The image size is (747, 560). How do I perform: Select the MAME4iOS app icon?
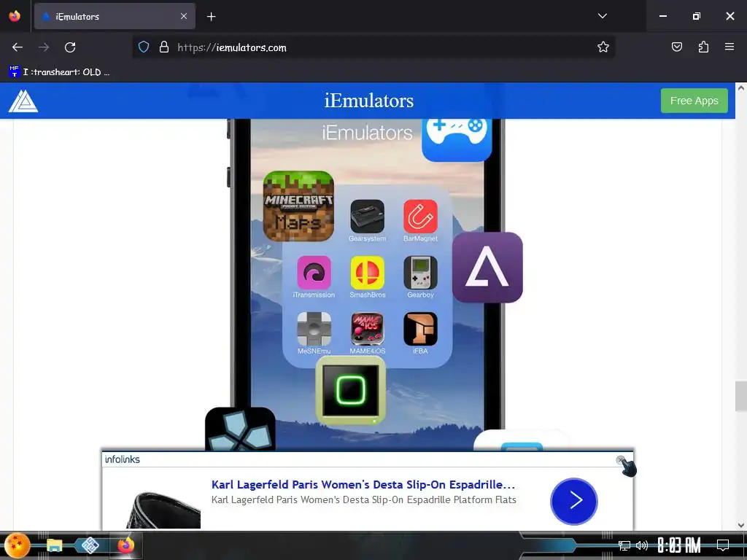(x=368, y=329)
